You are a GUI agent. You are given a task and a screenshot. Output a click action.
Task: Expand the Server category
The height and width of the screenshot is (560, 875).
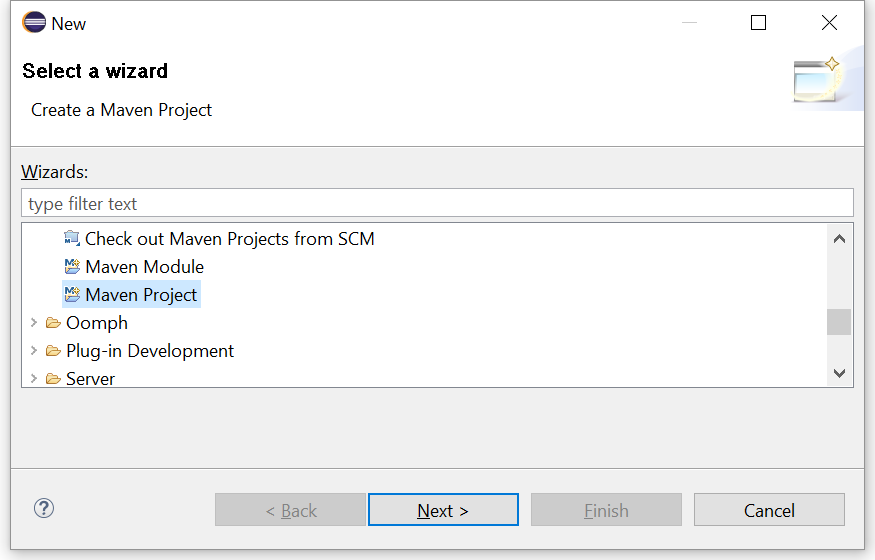33,378
